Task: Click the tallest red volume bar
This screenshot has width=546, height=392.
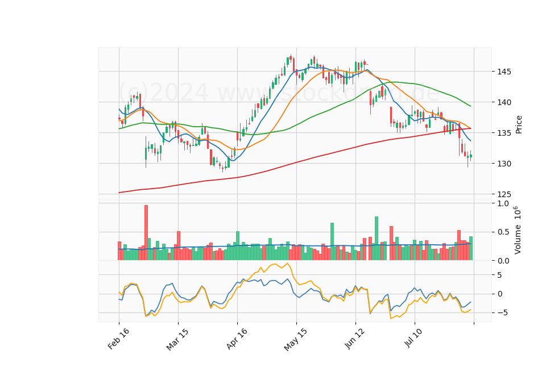Action: pyautogui.click(x=146, y=233)
